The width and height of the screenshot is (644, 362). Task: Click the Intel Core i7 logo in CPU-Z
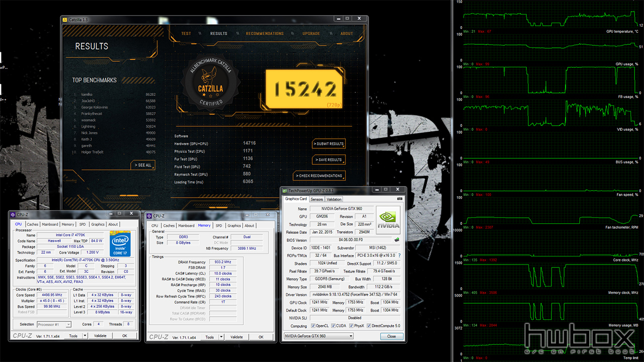pyautogui.click(x=120, y=243)
